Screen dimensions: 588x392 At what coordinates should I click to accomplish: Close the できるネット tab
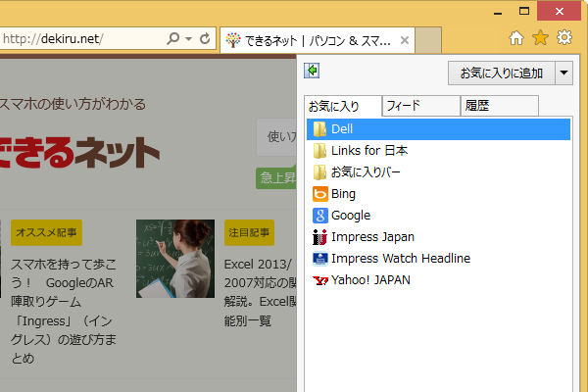tap(404, 40)
